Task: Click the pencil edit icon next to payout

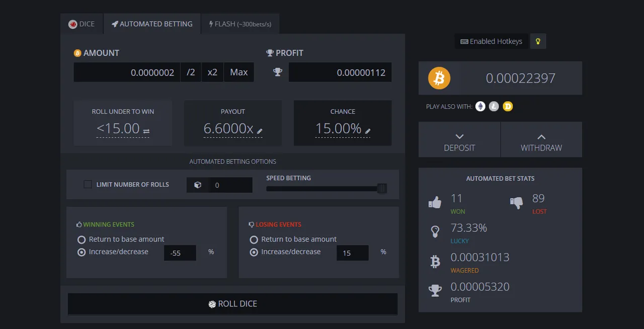Action: point(260,131)
